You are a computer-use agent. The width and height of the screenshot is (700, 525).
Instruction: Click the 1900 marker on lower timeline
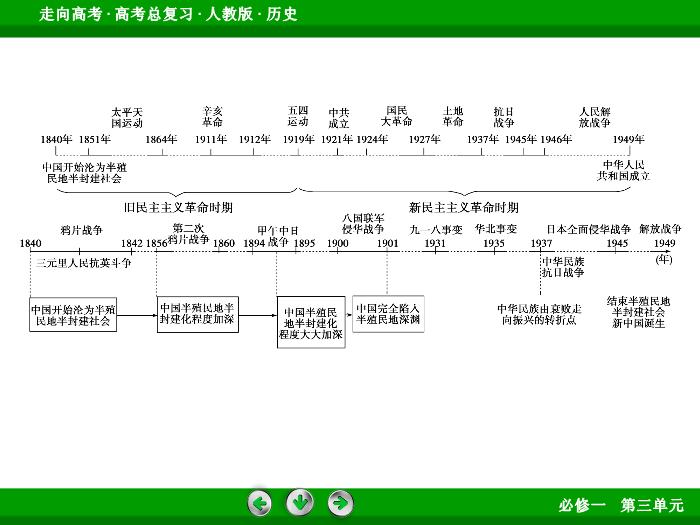tap(338, 243)
